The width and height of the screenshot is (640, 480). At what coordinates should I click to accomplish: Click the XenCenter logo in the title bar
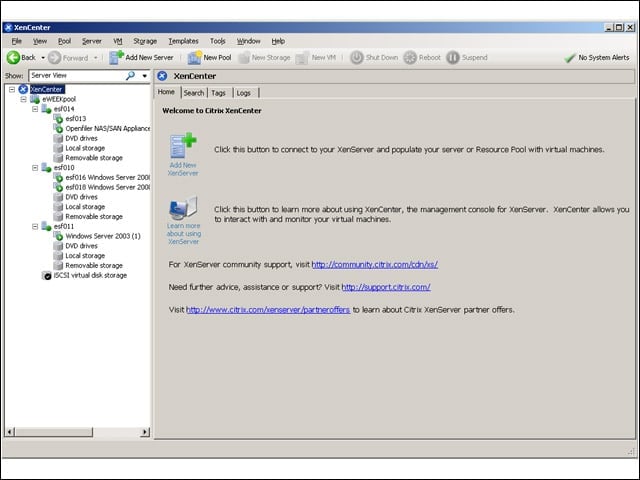[8, 28]
